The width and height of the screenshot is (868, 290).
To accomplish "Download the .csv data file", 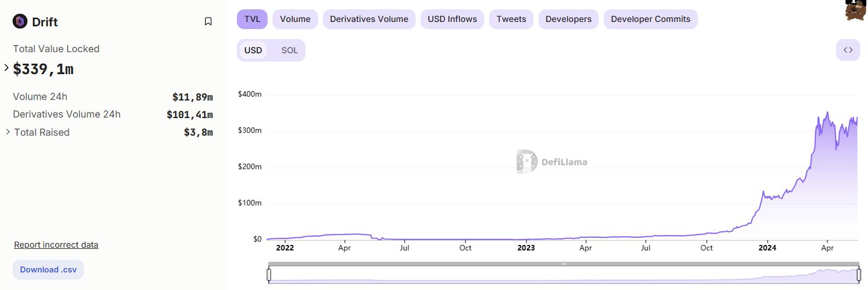I will coord(48,270).
